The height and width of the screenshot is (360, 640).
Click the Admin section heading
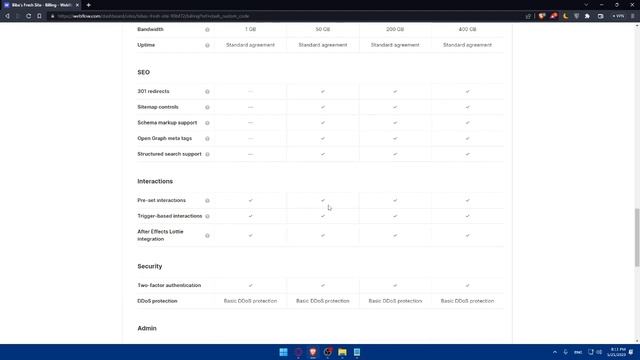147,328
